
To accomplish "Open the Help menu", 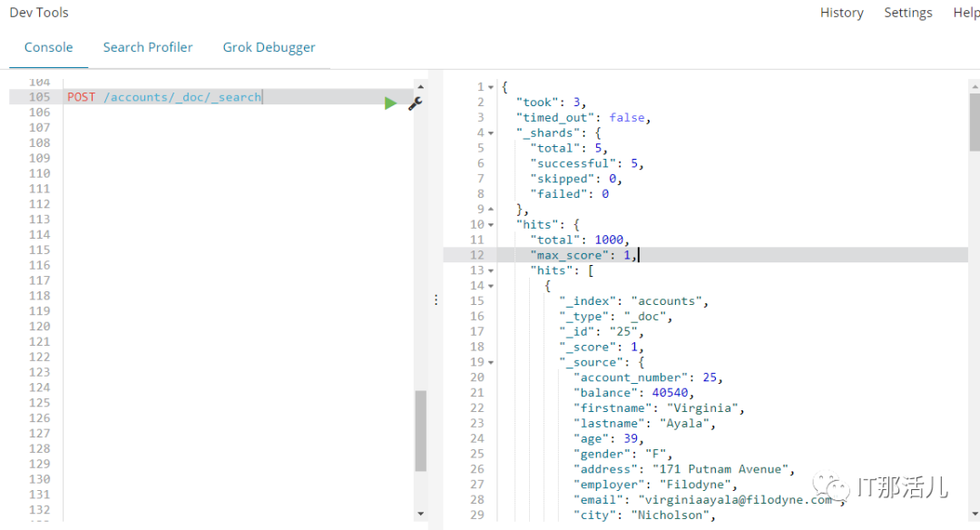I will pyautogui.click(x=966, y=13).
